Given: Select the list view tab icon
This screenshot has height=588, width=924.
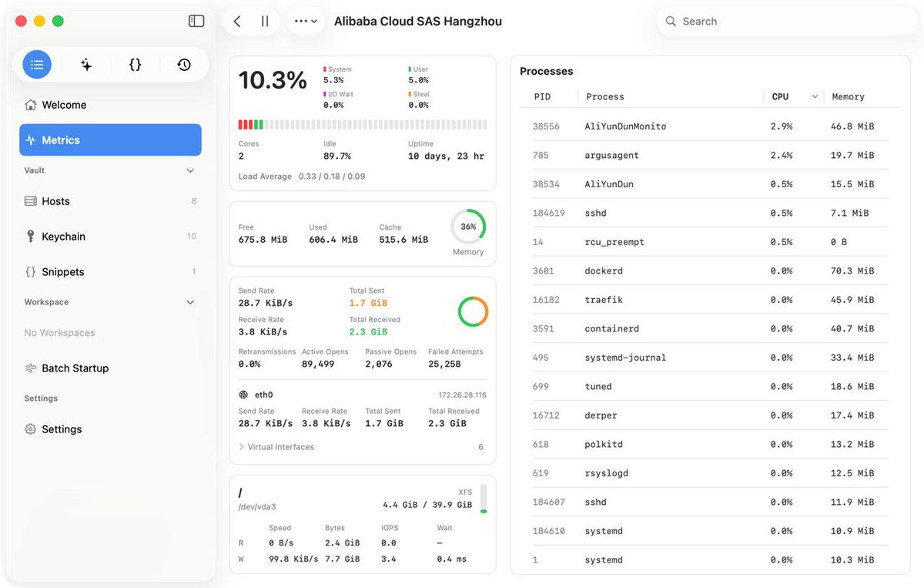Looking at the screenshot, I should [x=37, y=65].
